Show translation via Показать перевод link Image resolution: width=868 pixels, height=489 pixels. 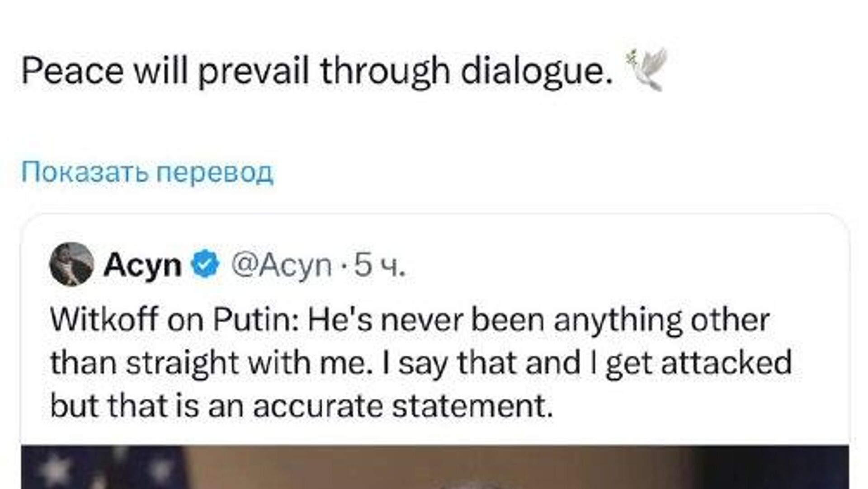[x=147, y=172]
